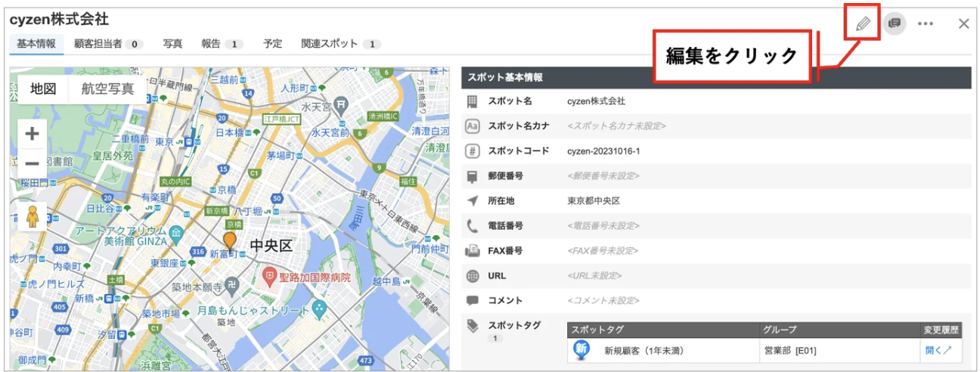Zoom in the map with plus
This screenshot has width=980, height=372.
point(32,135)
